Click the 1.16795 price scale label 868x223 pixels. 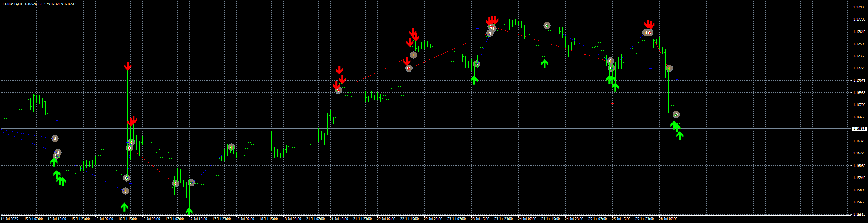click(x=860, y=105)
